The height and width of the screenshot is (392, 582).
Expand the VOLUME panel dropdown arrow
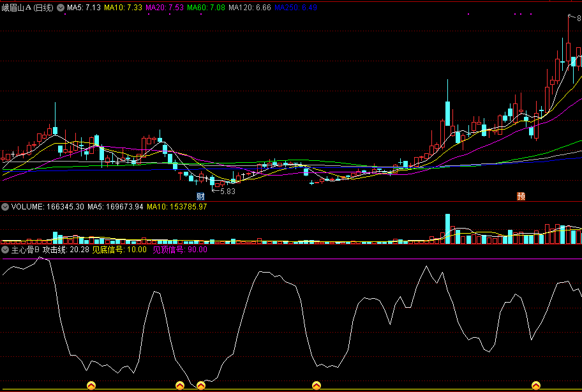[5, 207]
